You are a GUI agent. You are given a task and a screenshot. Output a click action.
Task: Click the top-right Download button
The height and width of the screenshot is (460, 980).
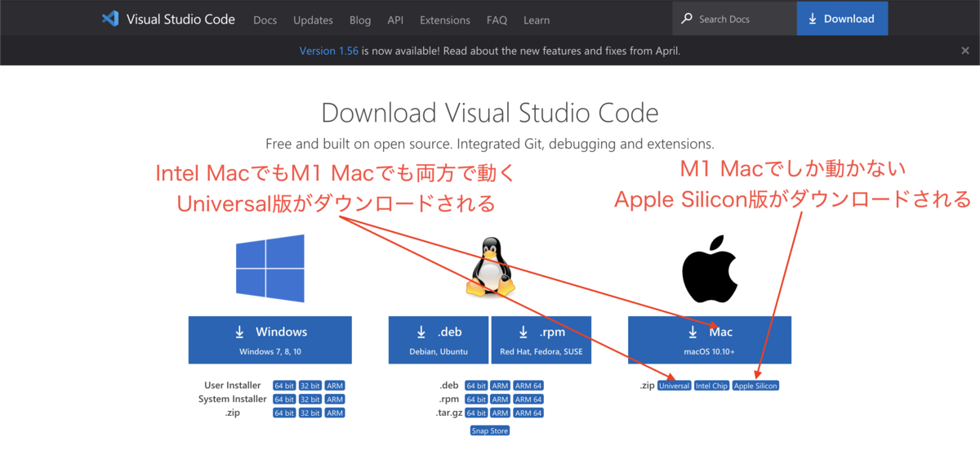point(842,19)
